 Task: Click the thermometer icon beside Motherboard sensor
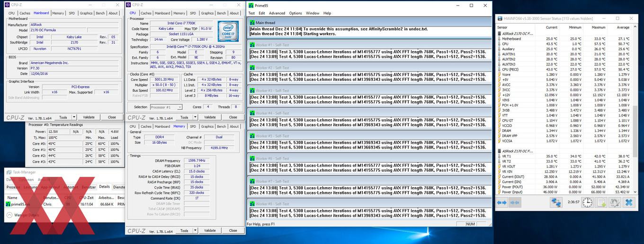point(499,39)
